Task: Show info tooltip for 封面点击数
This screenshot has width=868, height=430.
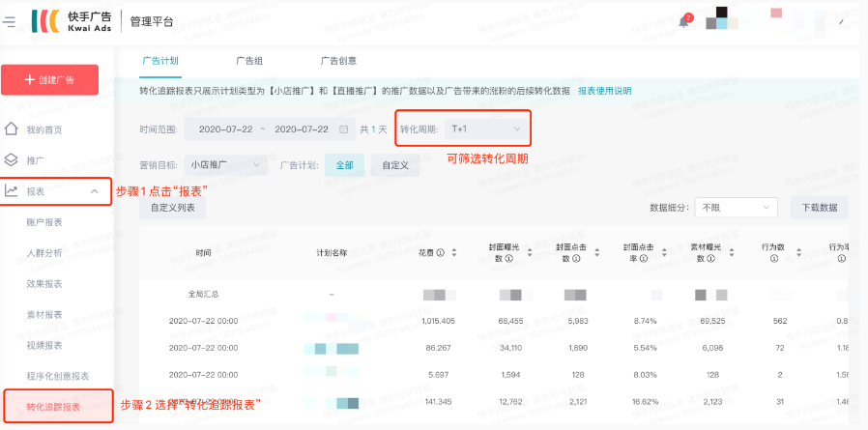Action: 576,258
